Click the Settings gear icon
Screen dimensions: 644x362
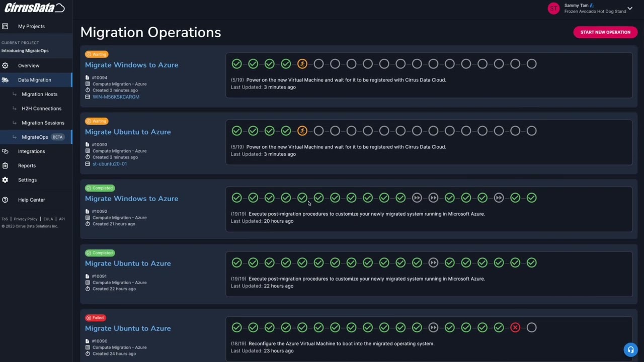click(x=5, y=180)
